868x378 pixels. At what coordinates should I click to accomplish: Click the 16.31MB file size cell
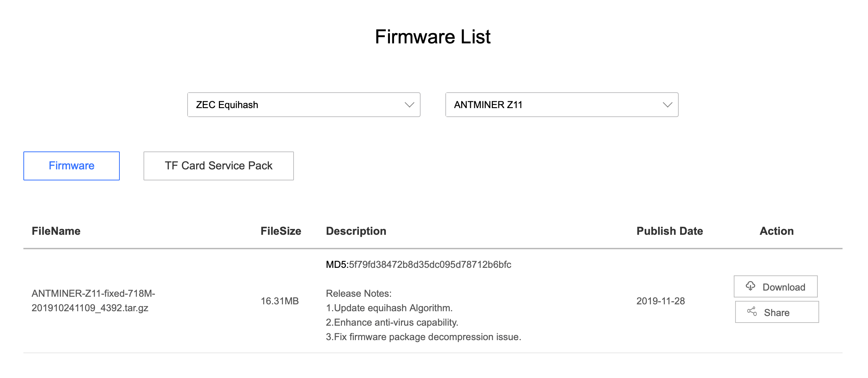[x=279, y=301]
